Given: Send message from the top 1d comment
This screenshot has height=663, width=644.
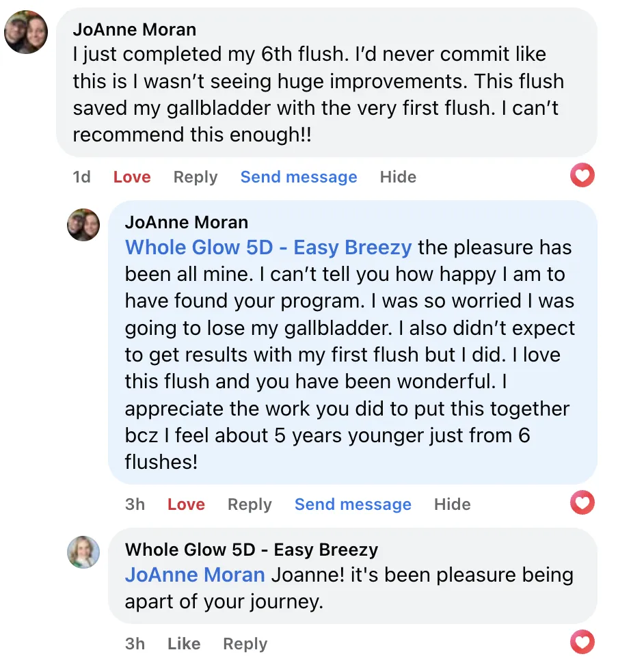Looking at the screenshot, I should pos(299,177).
